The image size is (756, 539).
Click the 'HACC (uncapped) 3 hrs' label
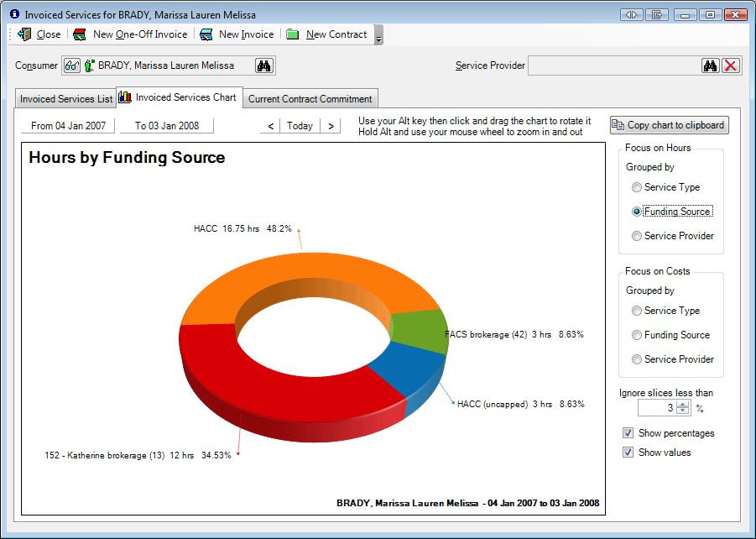point(521,405)
